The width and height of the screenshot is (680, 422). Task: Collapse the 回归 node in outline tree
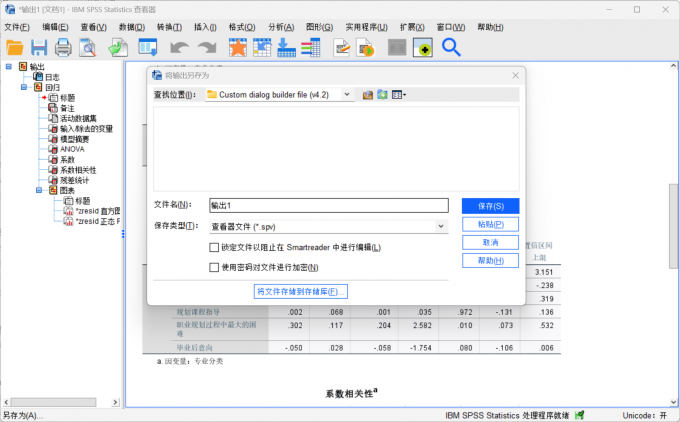tap(23, 87)
